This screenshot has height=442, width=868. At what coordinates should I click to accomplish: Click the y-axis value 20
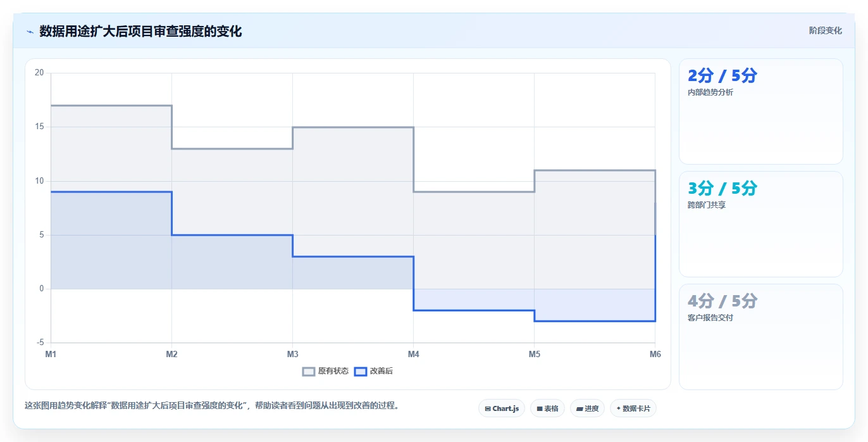[x=39, y=73]
